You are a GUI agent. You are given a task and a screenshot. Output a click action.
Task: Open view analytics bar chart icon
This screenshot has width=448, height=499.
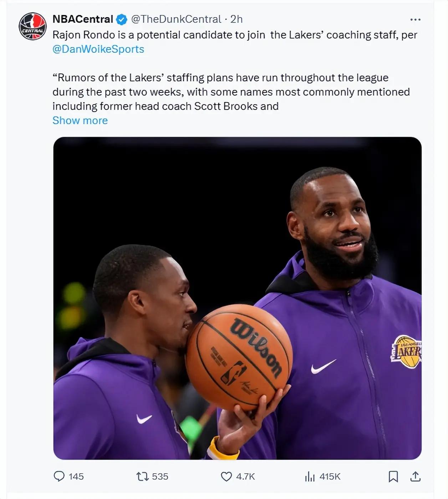click(310, 476)
